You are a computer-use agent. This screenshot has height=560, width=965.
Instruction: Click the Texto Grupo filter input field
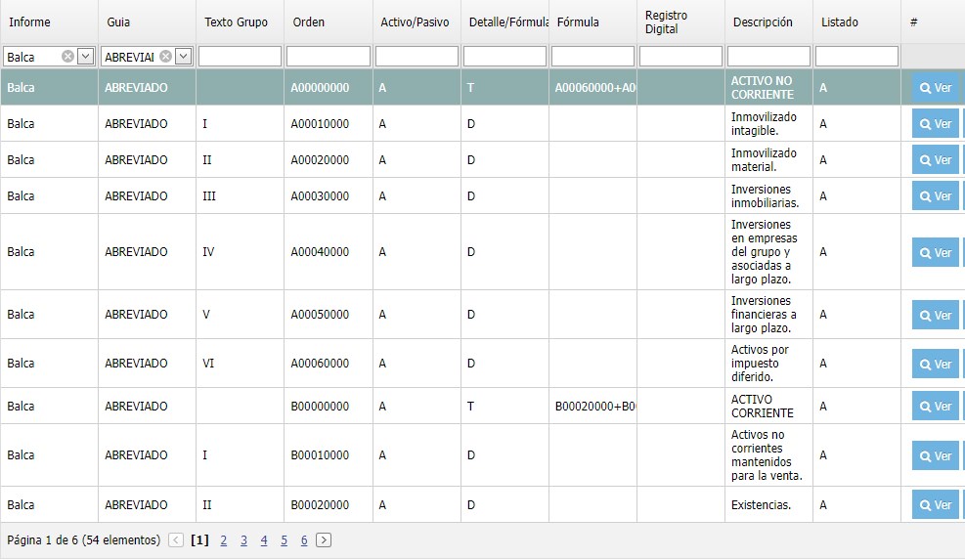240,57
